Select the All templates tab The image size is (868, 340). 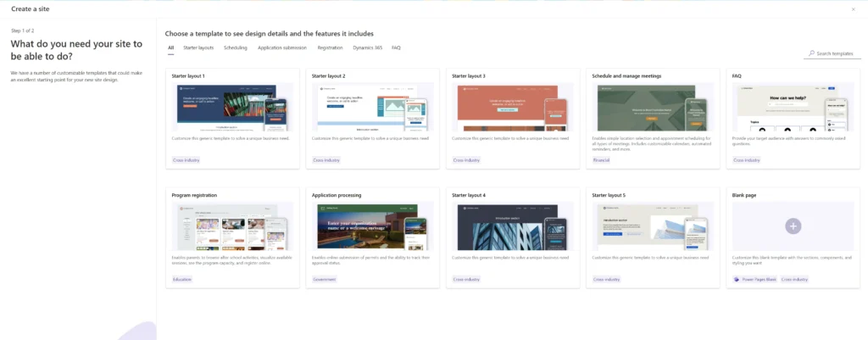click(x=170, y=48)
